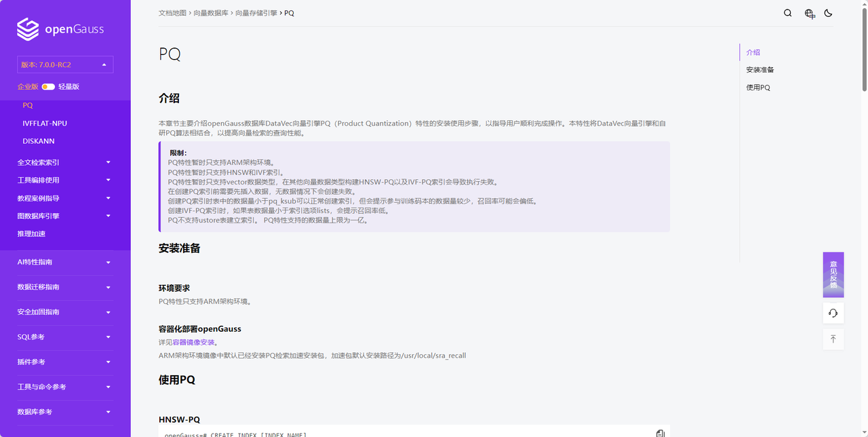Image resolution: width=868 pixels, height=437 pixels.
Task: Expand the AI特性指南 sidebar section
Action: tap(64, 262)
